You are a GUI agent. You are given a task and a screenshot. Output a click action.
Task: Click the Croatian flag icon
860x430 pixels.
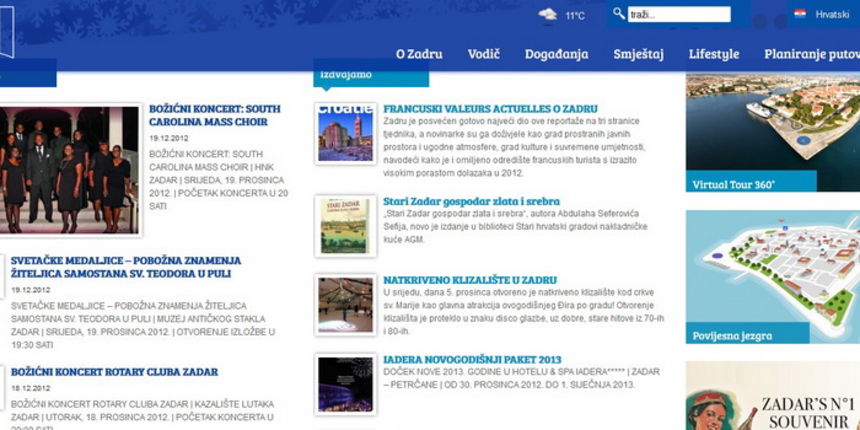[x=799, y=14]
